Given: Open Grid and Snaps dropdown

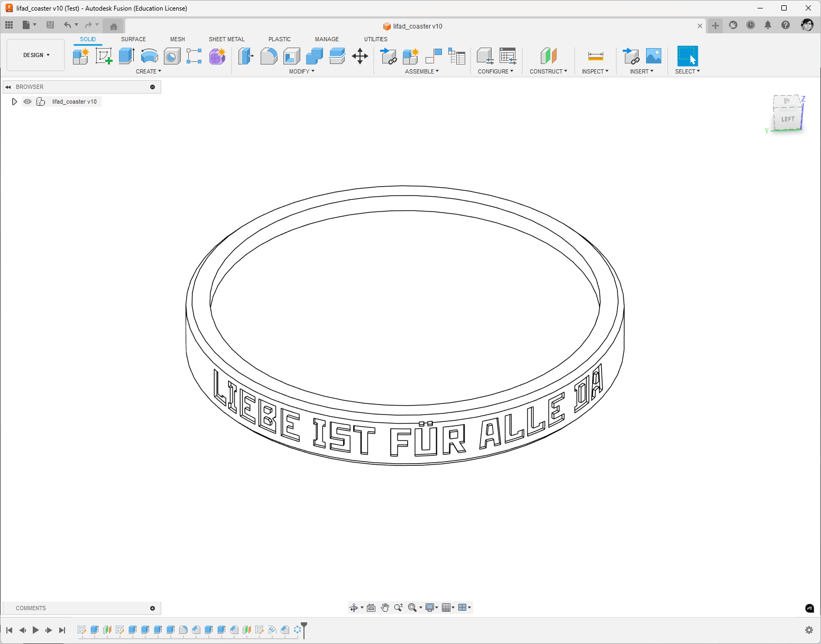Looking at the screenshot, I should 448,608.
